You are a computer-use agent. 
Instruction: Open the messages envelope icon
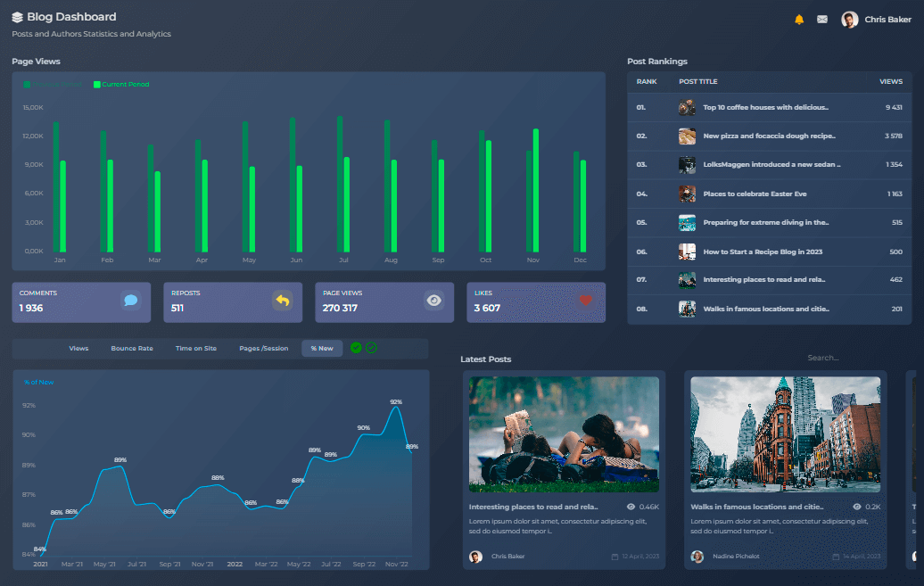point(821,18)
